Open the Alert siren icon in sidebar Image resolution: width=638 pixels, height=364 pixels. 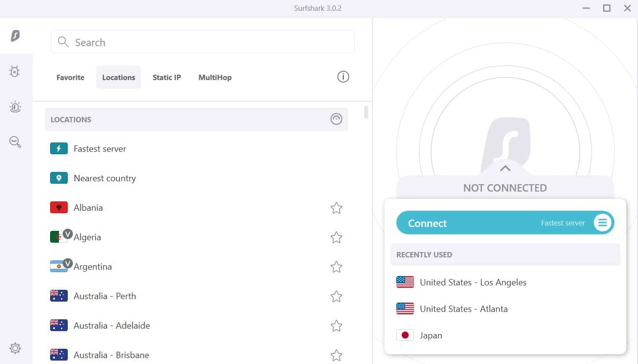click(15, 107)
